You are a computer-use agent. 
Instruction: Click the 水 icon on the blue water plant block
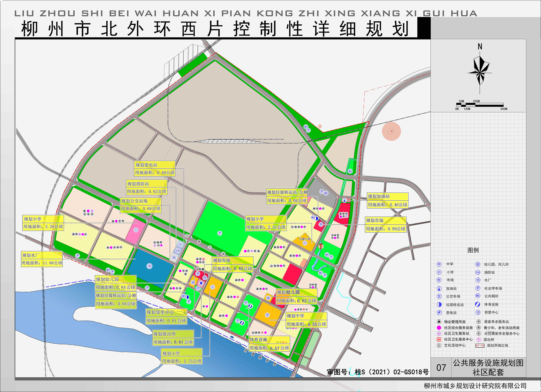(x=150, y=266)
